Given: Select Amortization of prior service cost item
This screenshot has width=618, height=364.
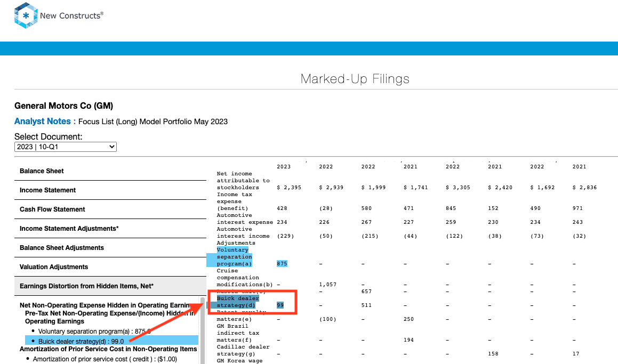Looking at the screenshot, I should pyautogui.click(x=105, y=359).
